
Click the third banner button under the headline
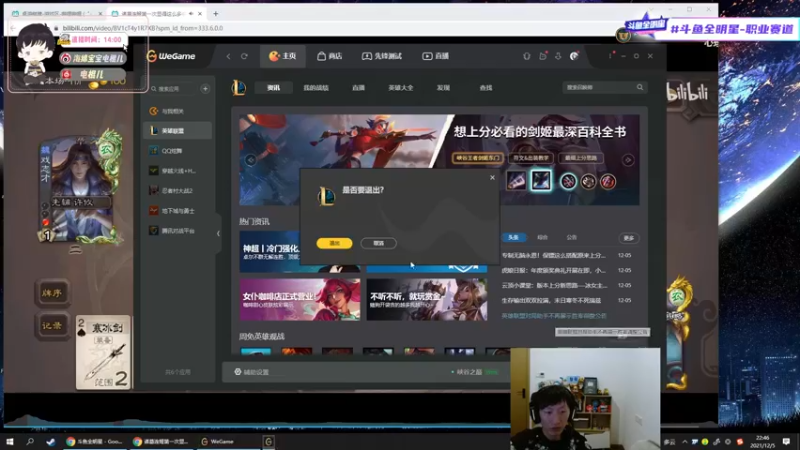[581, 158]
